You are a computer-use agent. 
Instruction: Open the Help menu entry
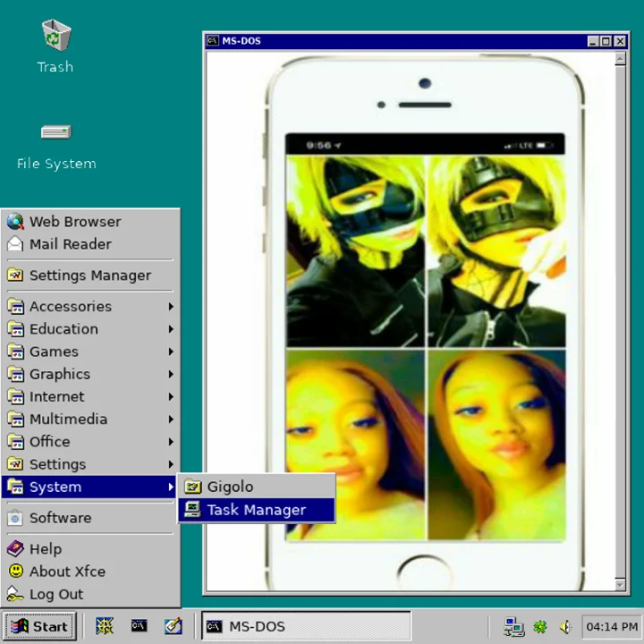[90, 548]
